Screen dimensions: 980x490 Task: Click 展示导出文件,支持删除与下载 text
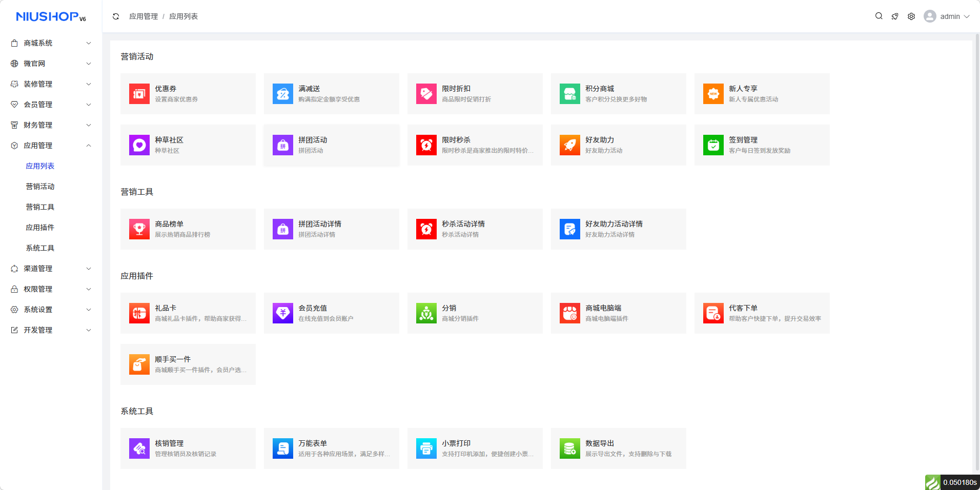628,454
